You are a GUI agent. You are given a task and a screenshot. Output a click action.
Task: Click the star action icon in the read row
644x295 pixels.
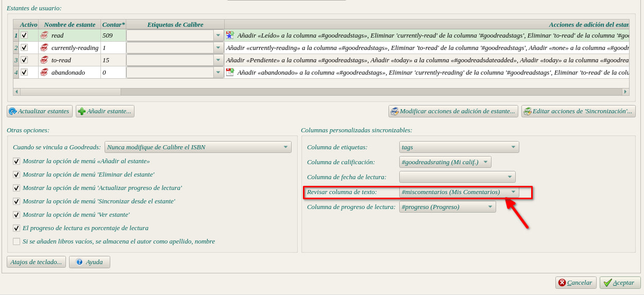point(230,35)
